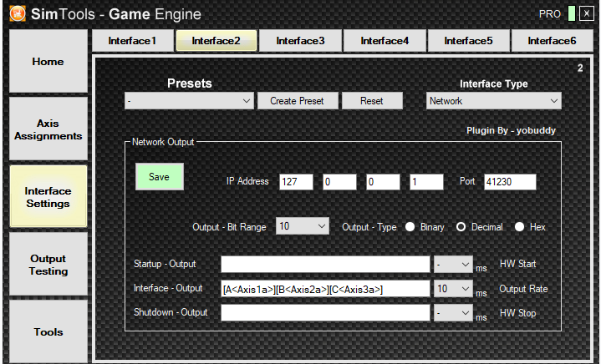Click the Reset button

372,101
